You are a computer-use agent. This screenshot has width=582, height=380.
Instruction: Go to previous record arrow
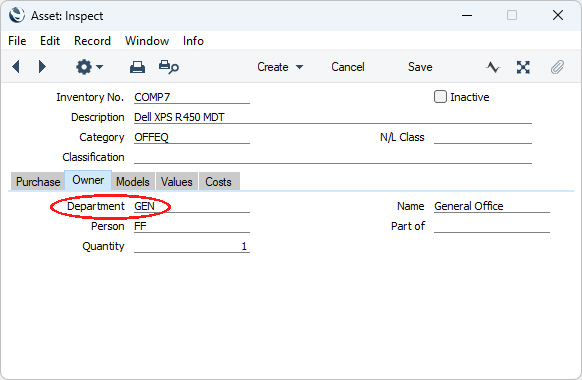click(16, 67)
